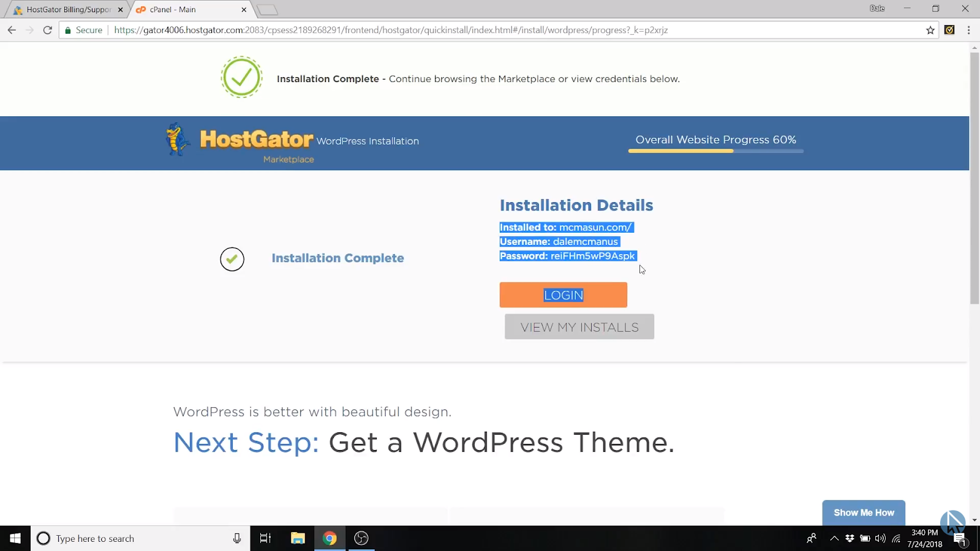Reload the current page
This screenshot has height=551, width=980.
[x=47, y=30]
